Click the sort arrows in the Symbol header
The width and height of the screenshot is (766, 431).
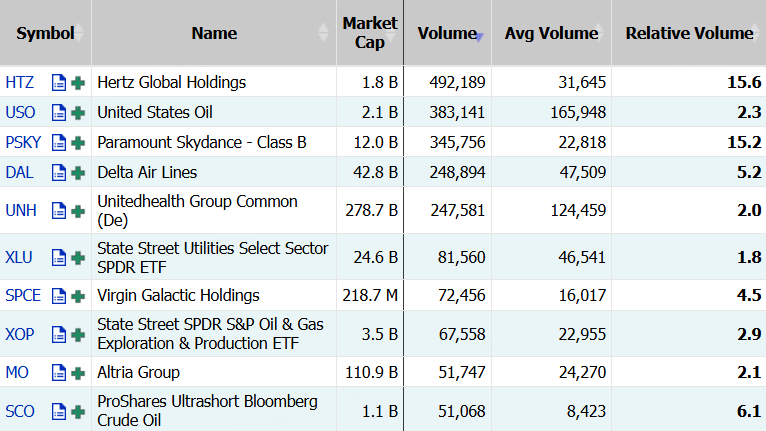click(81, 33)
